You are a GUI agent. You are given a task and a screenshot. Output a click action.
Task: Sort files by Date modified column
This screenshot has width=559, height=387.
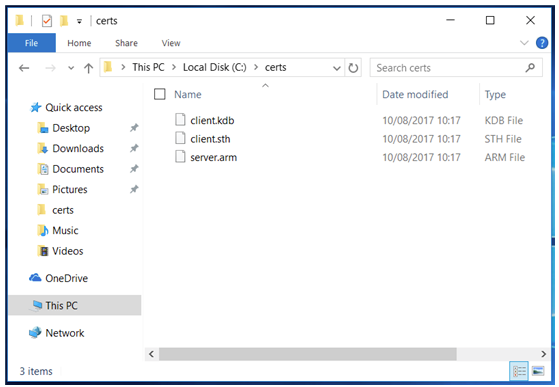(x=415, y=94)
